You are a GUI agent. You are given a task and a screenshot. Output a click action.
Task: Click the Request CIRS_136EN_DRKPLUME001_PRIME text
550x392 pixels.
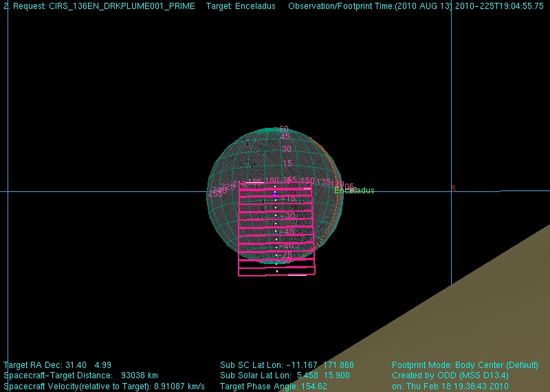pos(99,6)
